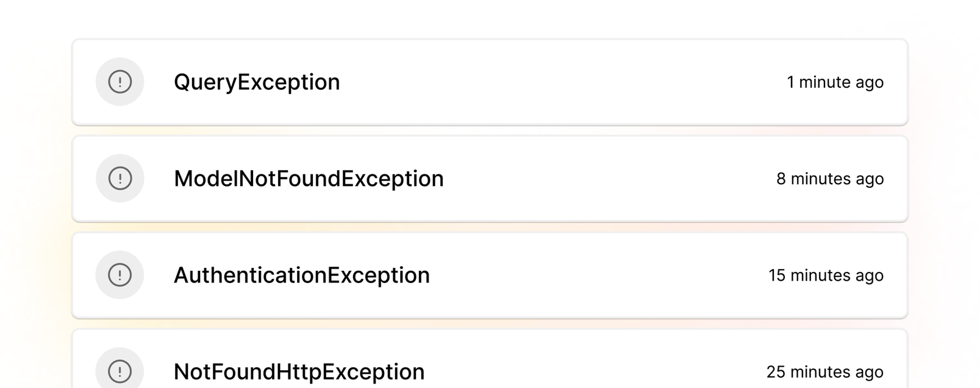Open the QueryException error title
This screenshot has width=980, height=388.
coord(257,82)
